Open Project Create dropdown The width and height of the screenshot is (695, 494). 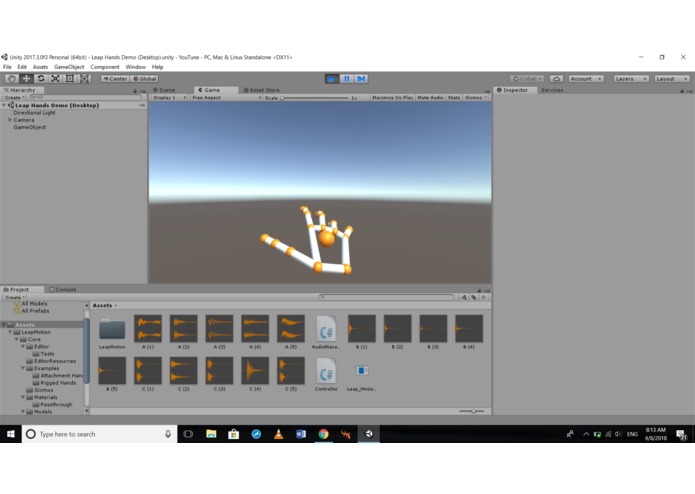tap(15, 297)
